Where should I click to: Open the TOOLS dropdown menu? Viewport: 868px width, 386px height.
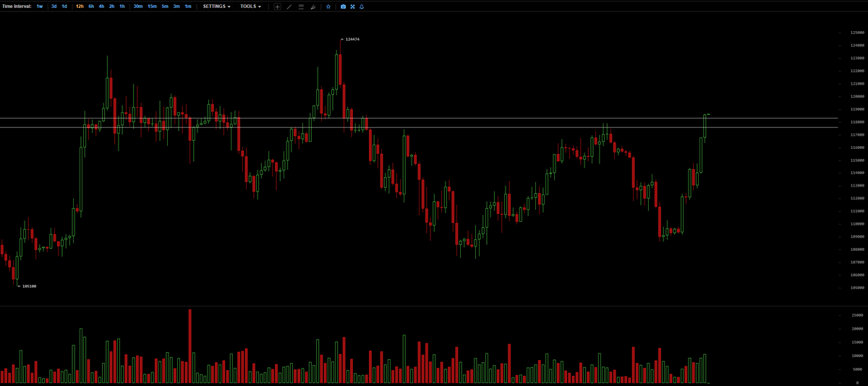click(x=250, y=6)
